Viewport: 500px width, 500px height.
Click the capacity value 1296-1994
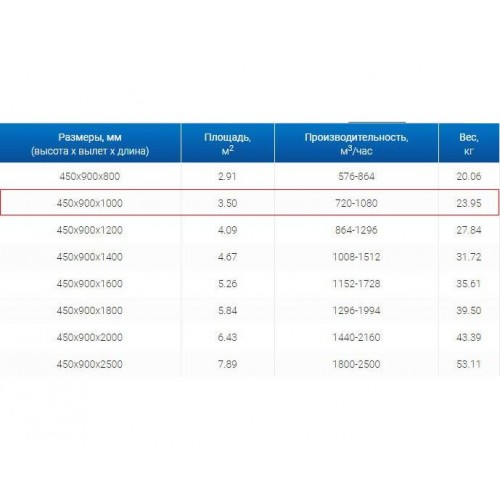356,310
